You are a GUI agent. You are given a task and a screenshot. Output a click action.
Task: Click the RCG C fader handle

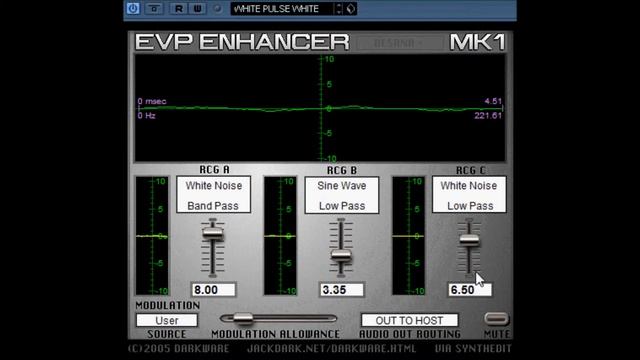(x=469, y=240)
